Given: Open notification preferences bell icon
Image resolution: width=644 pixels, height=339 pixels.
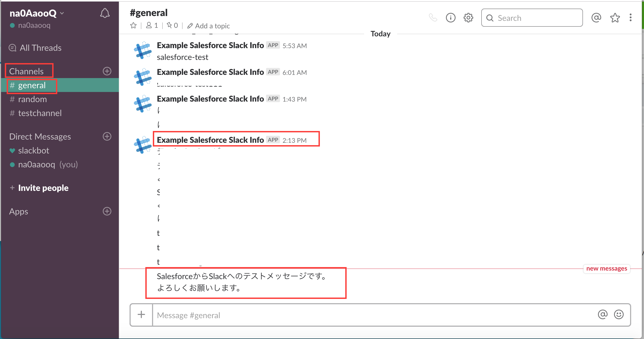Looking at the screenshot, I should (x=105, y=13).
